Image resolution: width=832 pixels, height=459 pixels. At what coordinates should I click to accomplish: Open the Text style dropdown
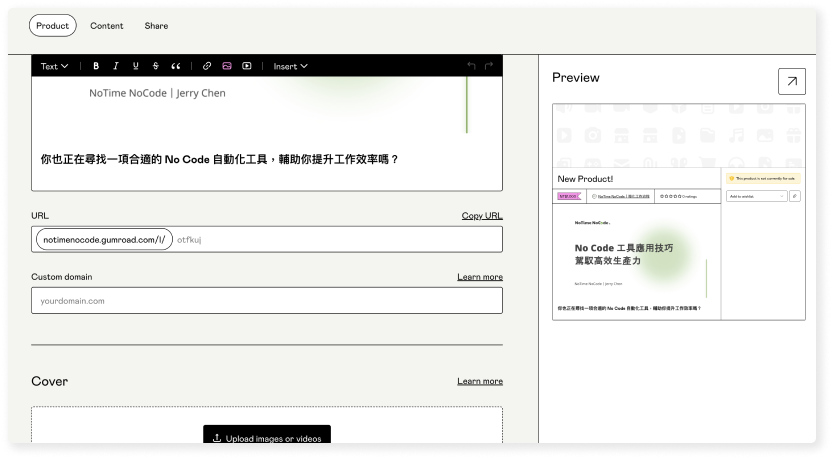tap(54, 66)
